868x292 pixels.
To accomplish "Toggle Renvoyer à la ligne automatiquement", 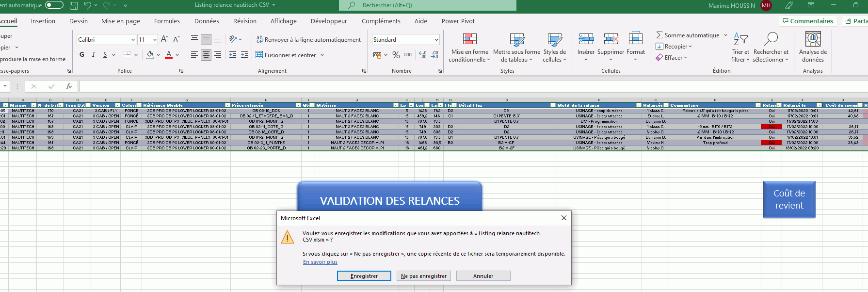I will click(308, 40).
